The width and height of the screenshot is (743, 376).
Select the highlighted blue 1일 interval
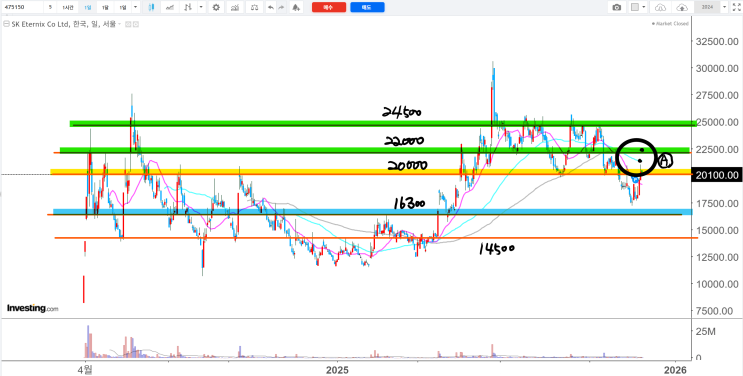(x=88, y=7)
